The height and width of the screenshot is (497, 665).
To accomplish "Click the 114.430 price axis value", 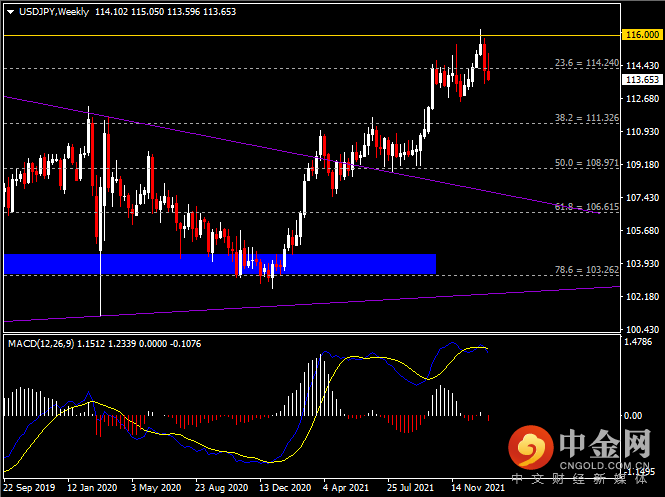I will click(643, 66).
